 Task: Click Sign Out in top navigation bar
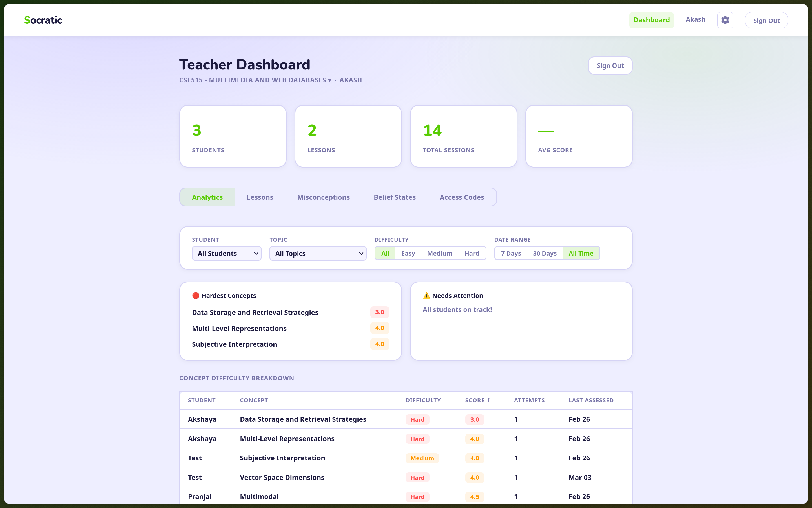point(766,21)
